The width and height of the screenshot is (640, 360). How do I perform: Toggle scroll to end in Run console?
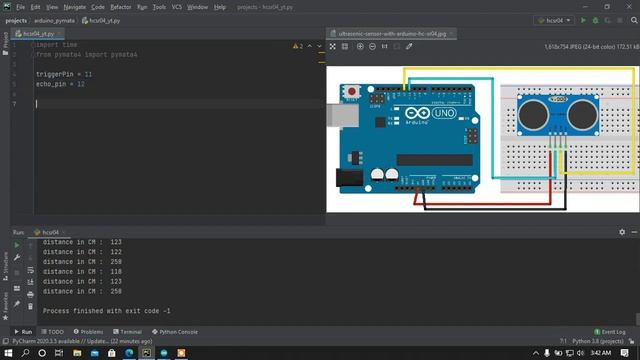(x=30, y=282)
